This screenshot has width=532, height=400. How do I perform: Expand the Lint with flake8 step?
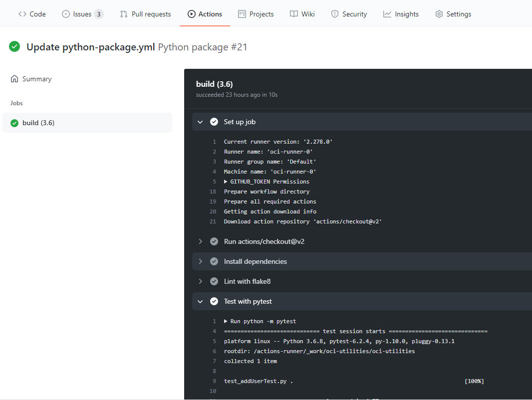coord(200,281)
